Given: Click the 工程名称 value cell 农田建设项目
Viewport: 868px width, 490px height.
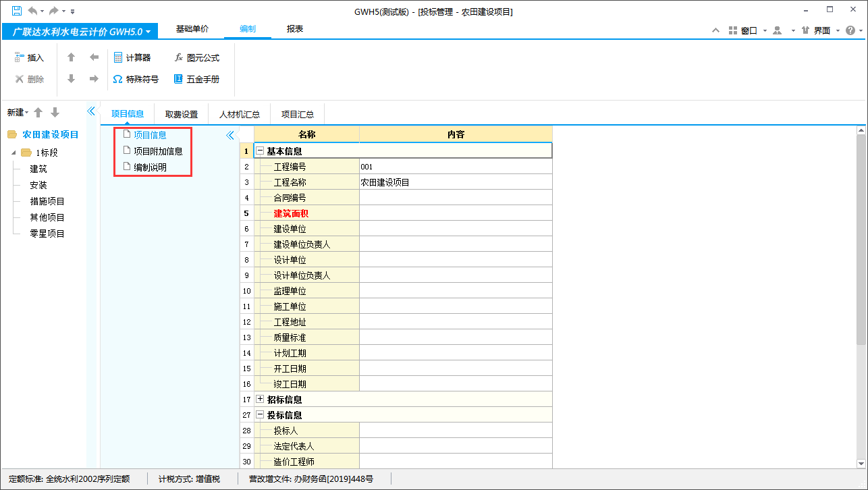Looking at the screenshot, I should pos(456,182).
